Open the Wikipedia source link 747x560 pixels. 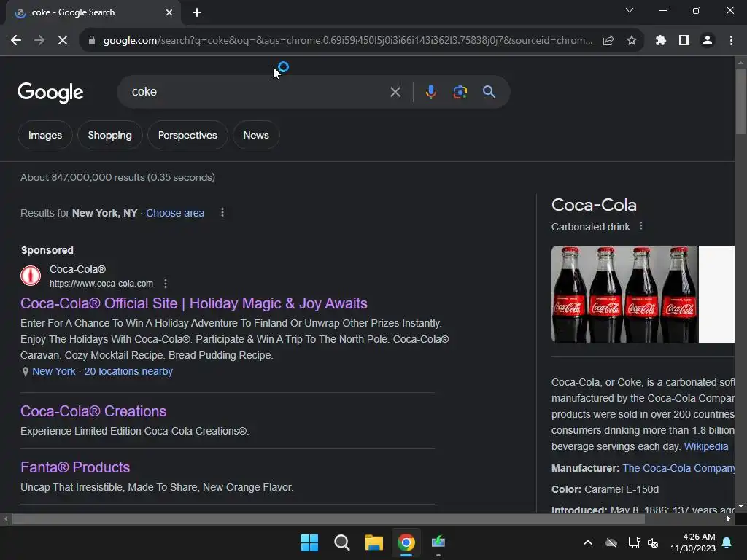(x=706, y=447)
